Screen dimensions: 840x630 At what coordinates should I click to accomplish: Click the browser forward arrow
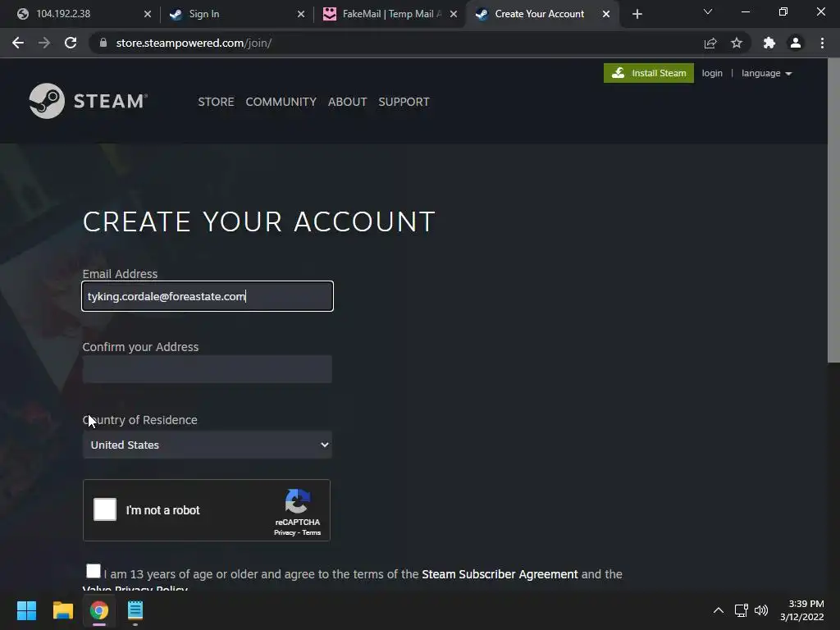click(44, 43)
